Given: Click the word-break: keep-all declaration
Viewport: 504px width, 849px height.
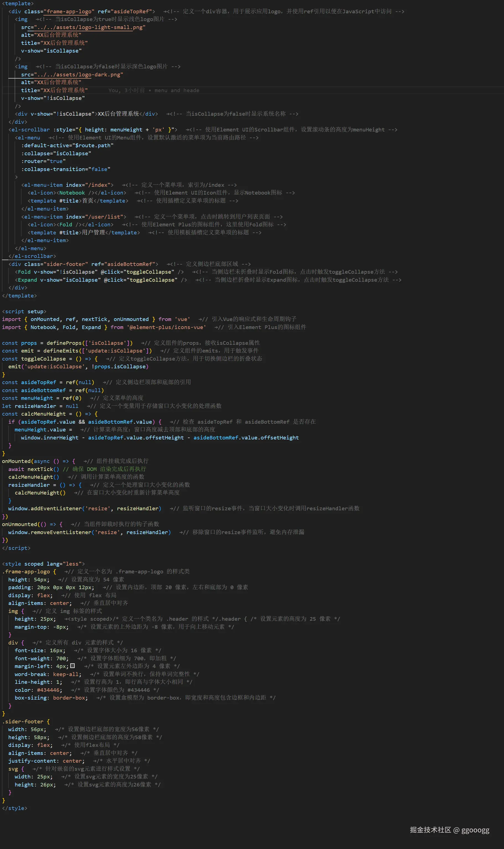Looking at the screenshot, I should coord(48,674).
